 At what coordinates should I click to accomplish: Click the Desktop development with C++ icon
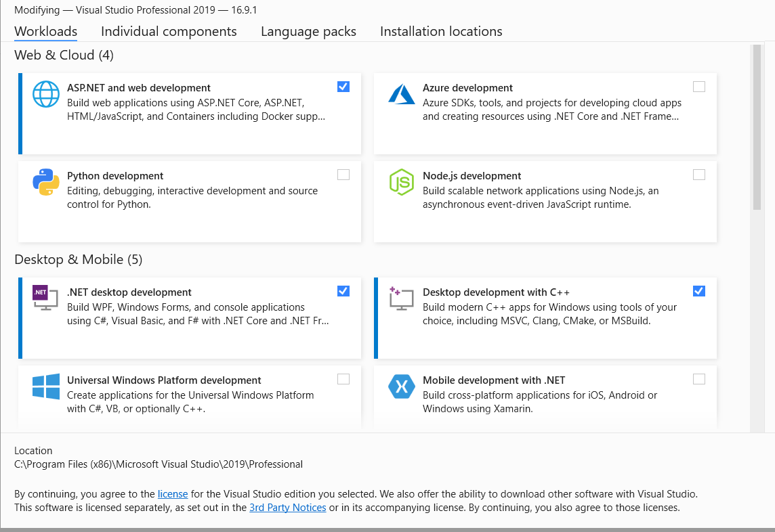(x=401, y=298)
